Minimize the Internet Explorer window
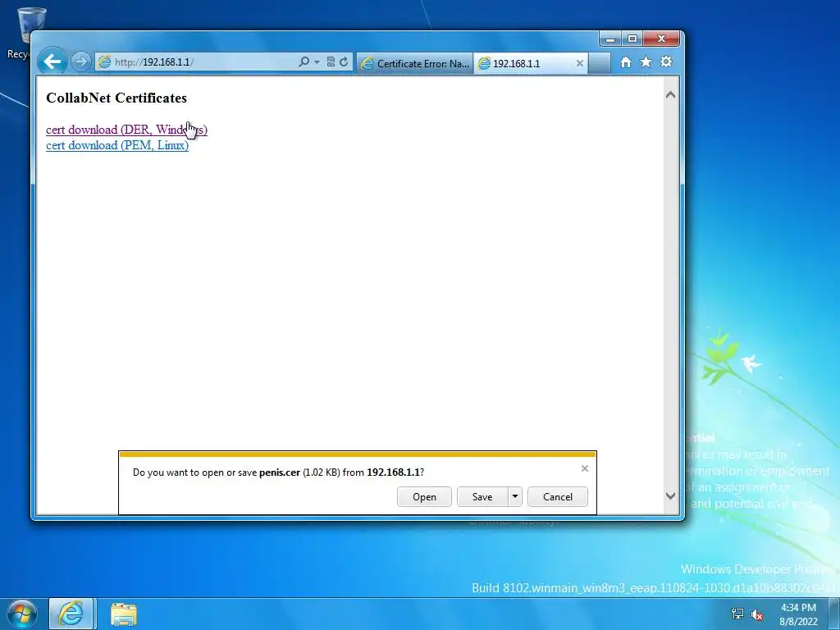 pyautogui.click(x=610, y=39)
